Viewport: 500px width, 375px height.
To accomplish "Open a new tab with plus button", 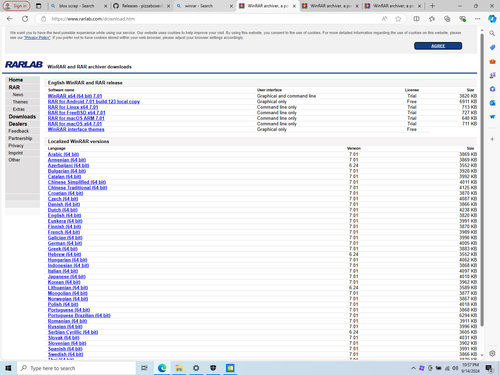I will (432, 6).
